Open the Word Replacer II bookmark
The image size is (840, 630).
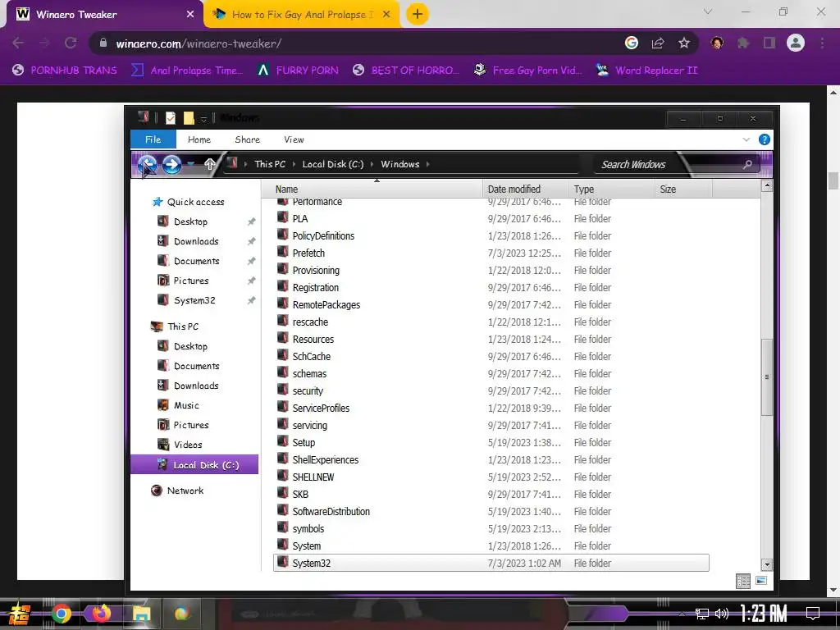pyautogui.click(x=647, y=71)
